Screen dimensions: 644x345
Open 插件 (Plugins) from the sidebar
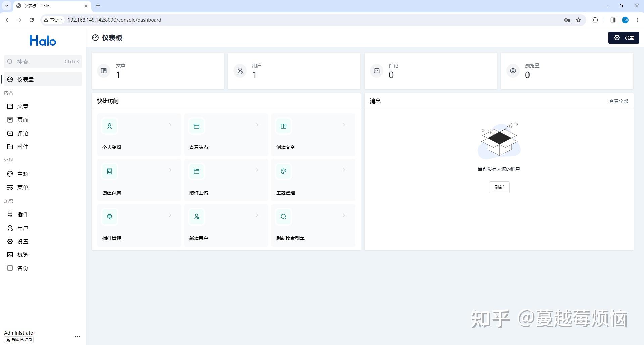point(23,214)
